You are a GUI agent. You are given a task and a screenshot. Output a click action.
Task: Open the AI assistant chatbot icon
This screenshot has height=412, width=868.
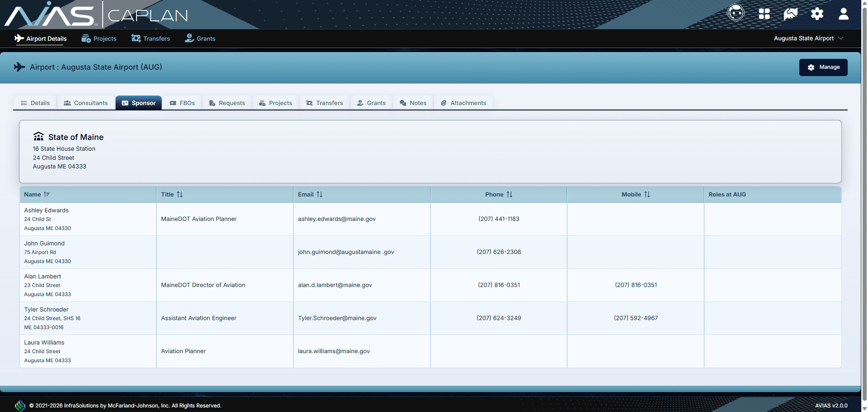point(735,13)
